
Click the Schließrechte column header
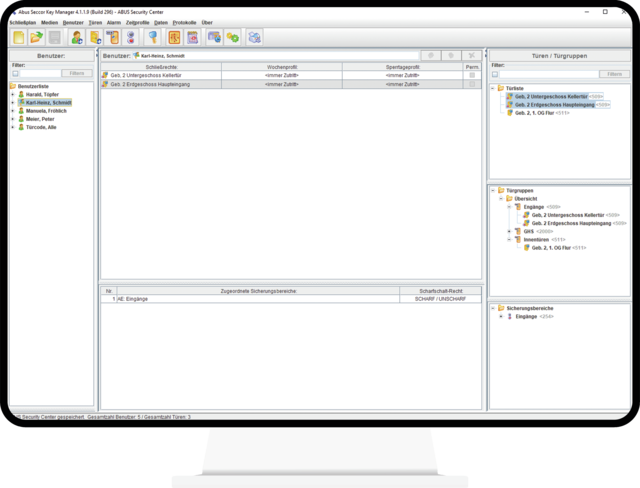pyautogui.click(x=162, y=67)
